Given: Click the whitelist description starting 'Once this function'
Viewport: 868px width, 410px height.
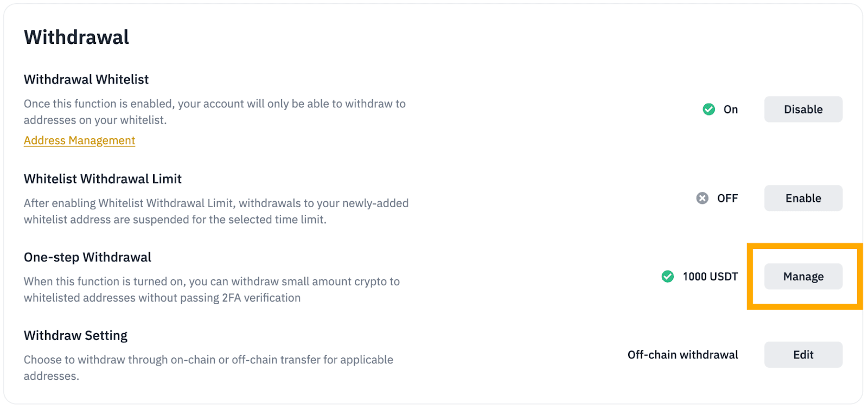Looking at the screenshot, I should (x=214, y=112).
